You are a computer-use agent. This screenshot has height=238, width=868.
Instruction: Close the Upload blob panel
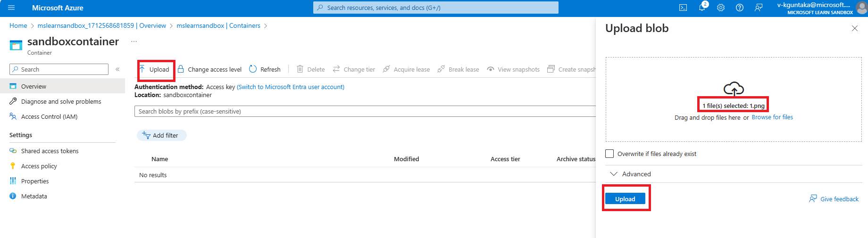854,28
